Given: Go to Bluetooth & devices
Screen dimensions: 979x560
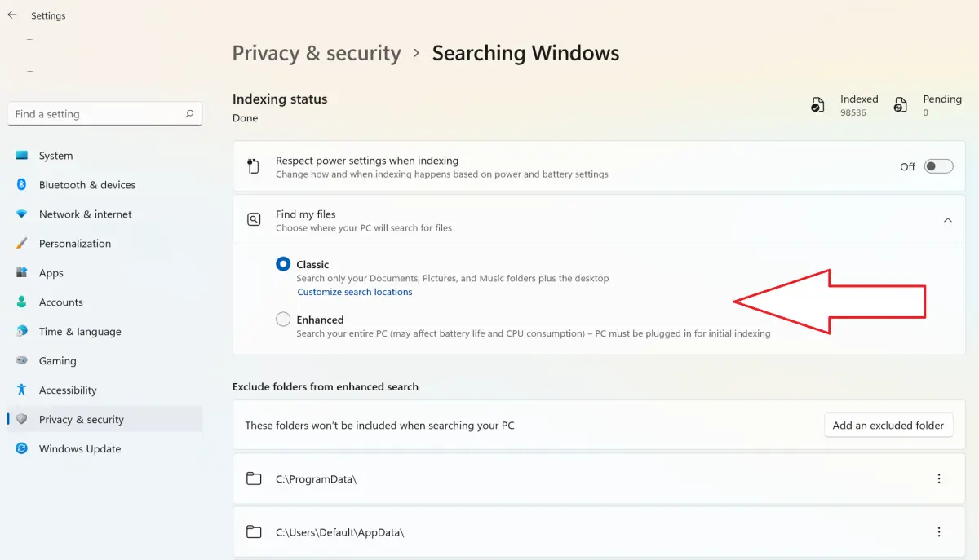Looking at the screenshot, I should point(104,185).
